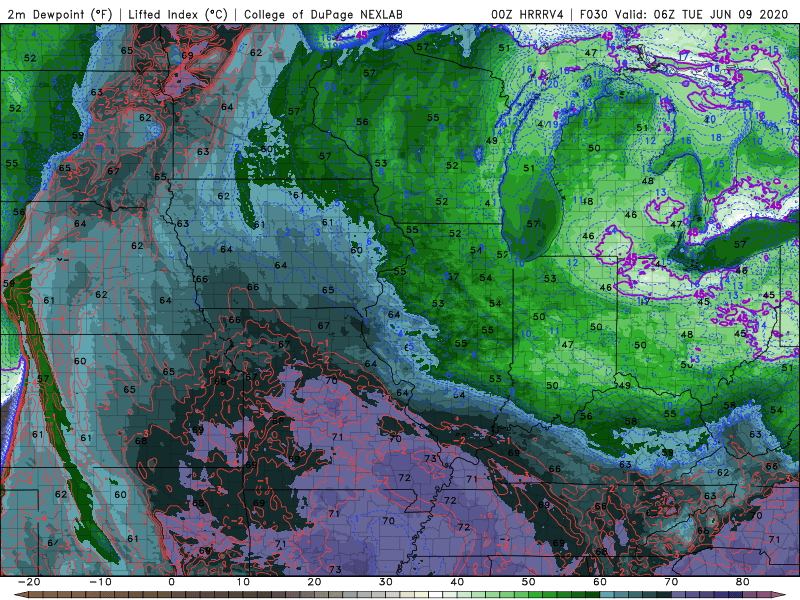Image resolution: width=800 pixels, height=600 pixels.
Task: Click the "06Z TUE JUN 09 2020" valid time
Action: pyautogui.click(x=721, y=15)
